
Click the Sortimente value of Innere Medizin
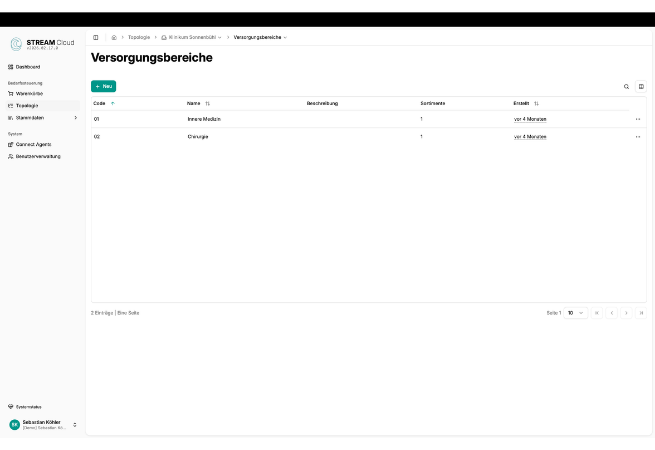(x=421, y=119)
